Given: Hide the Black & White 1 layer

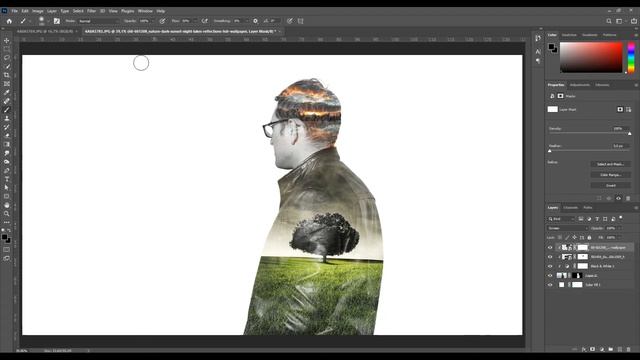Looking at the screenshot, I should 550,266.
